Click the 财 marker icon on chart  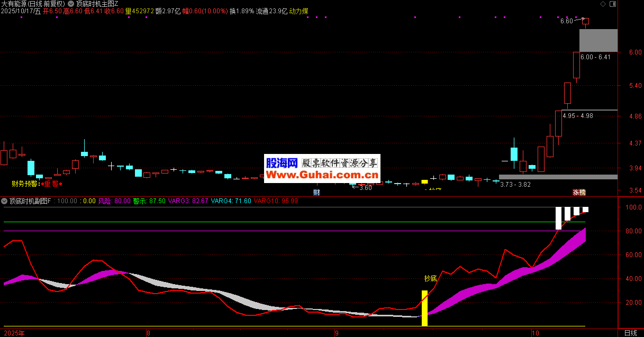[316, 192]
